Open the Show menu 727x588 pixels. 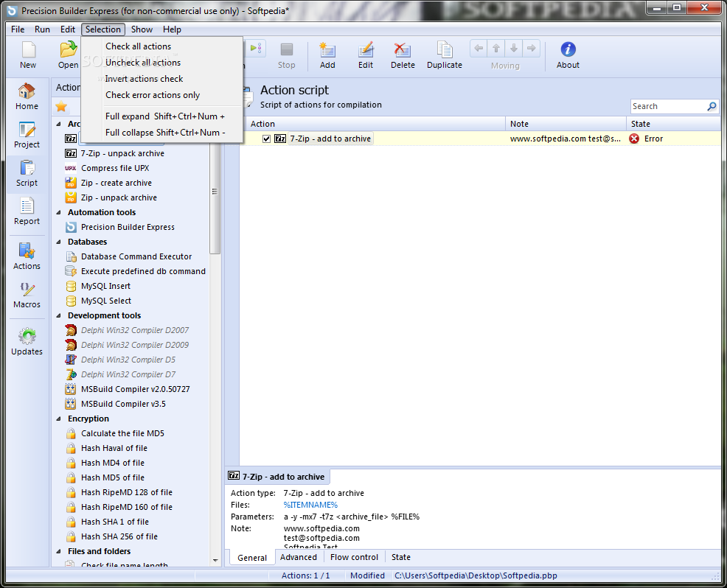142,29
